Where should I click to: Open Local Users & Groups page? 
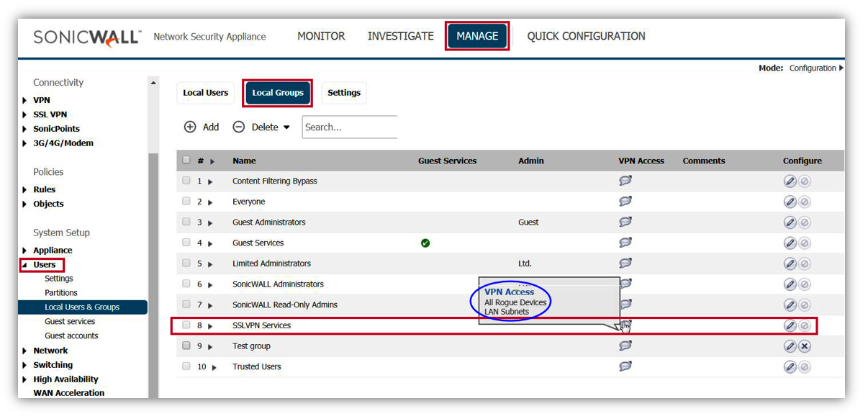tap(82, 307)
